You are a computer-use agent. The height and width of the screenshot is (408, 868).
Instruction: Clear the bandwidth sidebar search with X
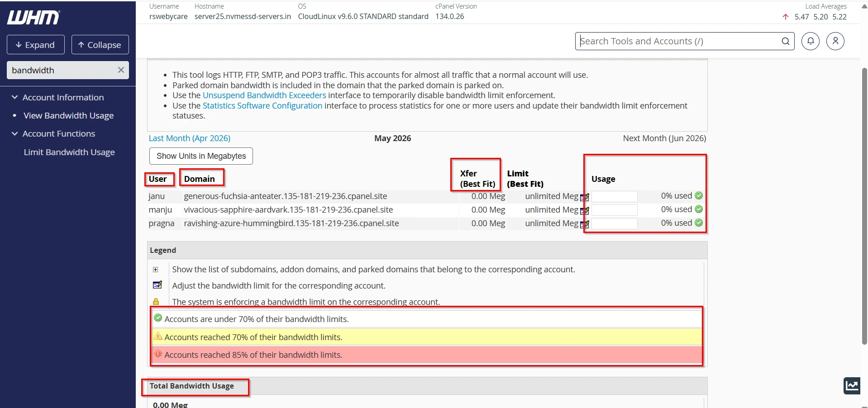click(121, 70)
